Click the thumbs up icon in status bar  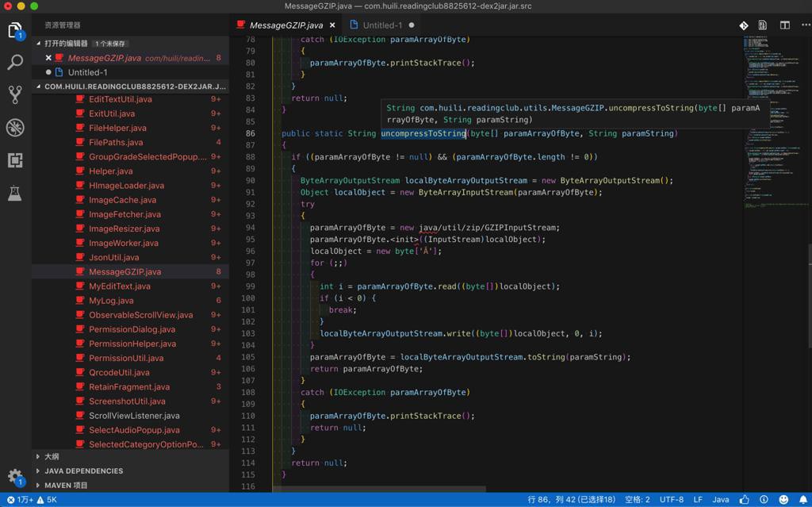745,500
